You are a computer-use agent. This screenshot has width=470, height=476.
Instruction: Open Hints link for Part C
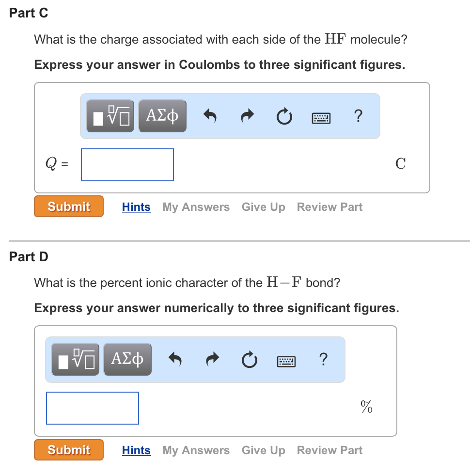136,207
